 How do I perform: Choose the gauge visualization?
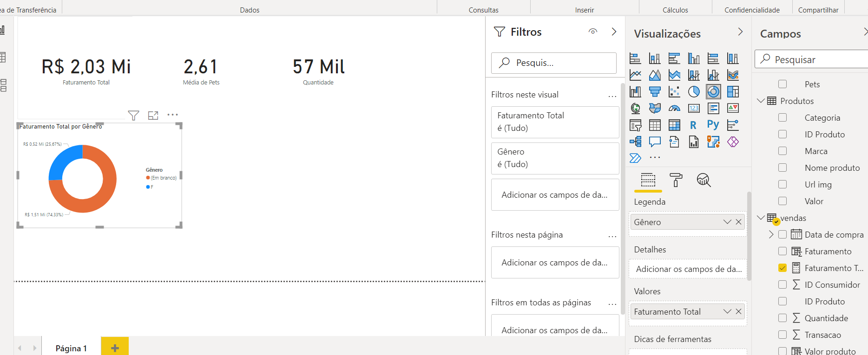point(674,109)
